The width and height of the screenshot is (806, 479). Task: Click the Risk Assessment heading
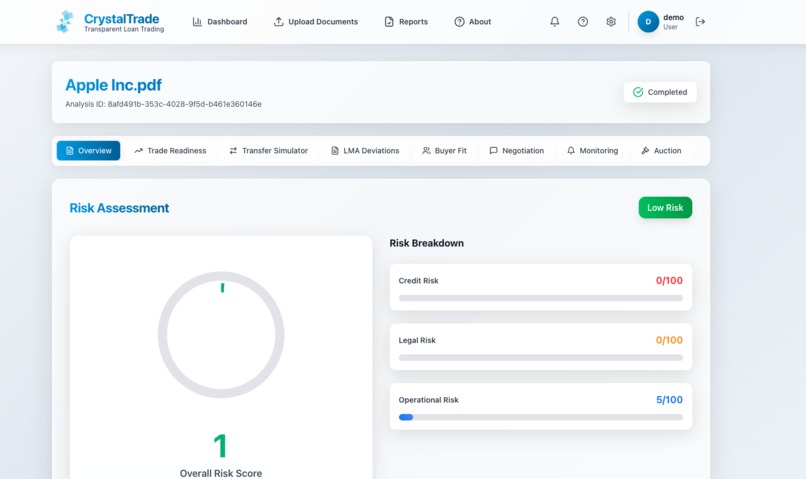click(119, 208)
